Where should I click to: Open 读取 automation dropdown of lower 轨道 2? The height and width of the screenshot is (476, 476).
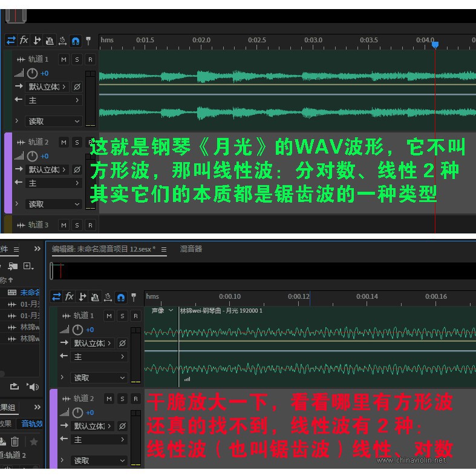coord(99,460)
